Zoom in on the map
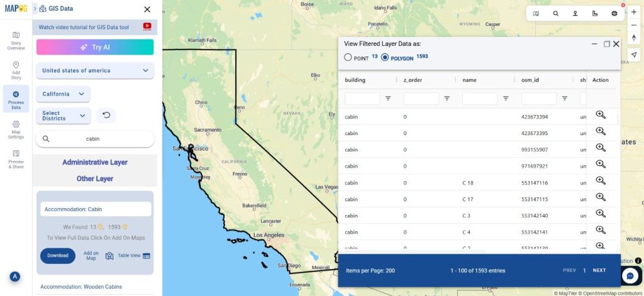 (x=633, y=12)
